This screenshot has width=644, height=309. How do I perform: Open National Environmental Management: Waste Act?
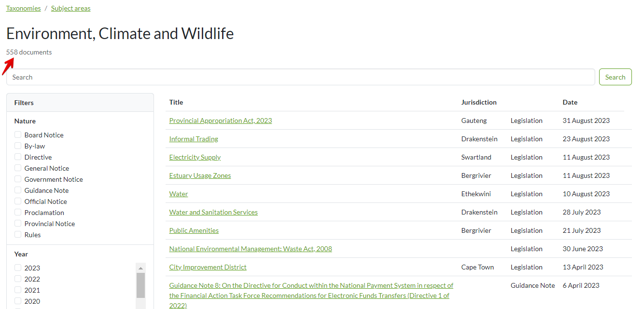[x=250, y=249]
